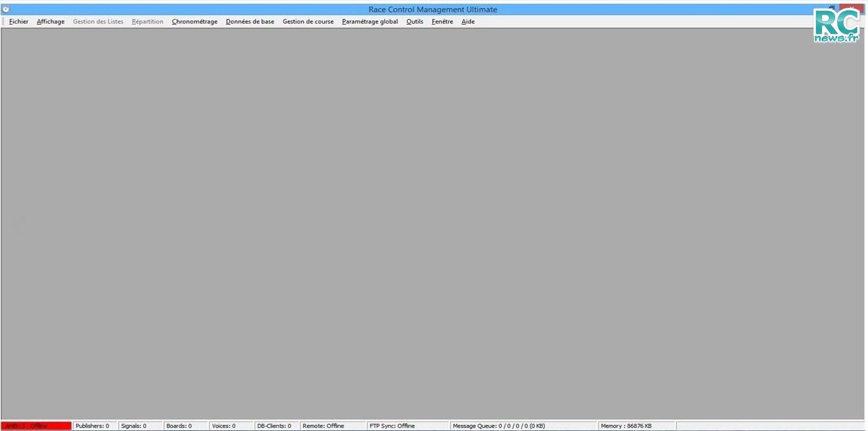Open the Données de base menu
Image resolution: width=868 pixels, height=431 pixels.
[250, 22]
